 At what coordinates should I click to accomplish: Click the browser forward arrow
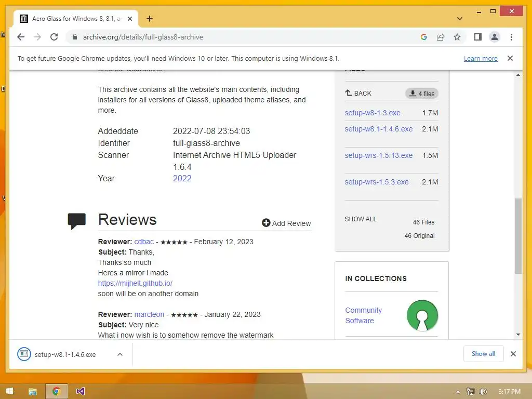[x=37, y=37]
